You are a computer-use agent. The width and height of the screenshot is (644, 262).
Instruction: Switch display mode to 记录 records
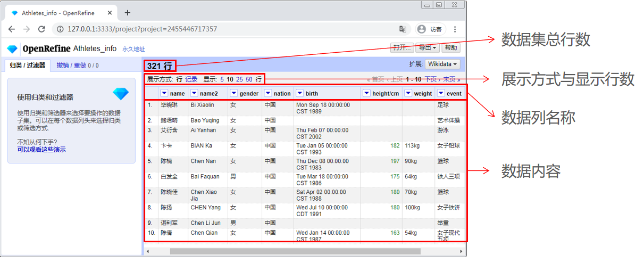[191, 79]
